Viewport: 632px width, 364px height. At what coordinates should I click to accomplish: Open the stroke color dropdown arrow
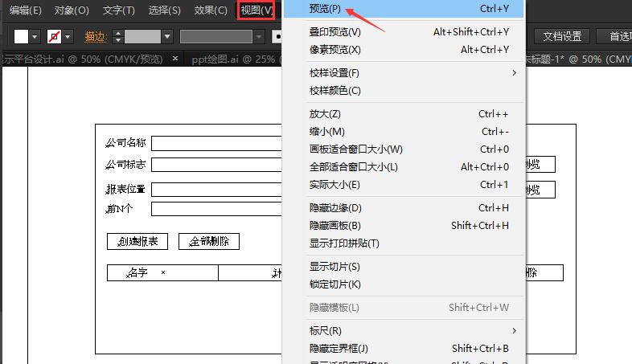(68, 37)
